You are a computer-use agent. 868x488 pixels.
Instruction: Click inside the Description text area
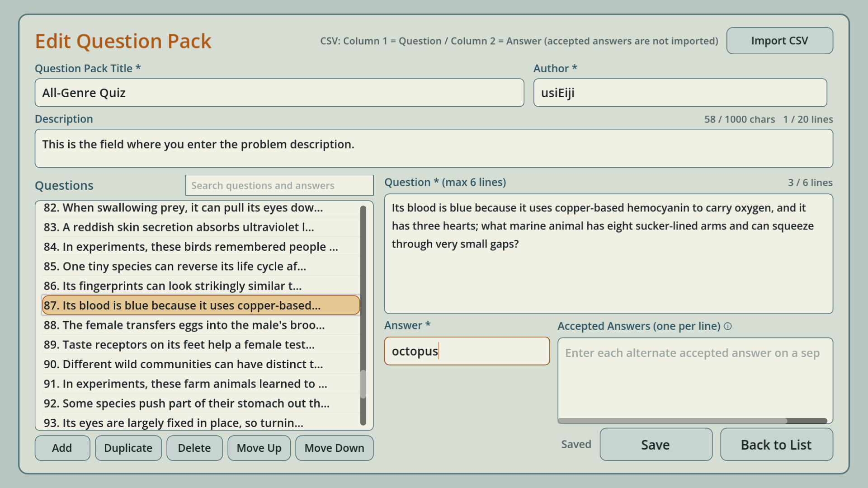[x=434, y=148]
